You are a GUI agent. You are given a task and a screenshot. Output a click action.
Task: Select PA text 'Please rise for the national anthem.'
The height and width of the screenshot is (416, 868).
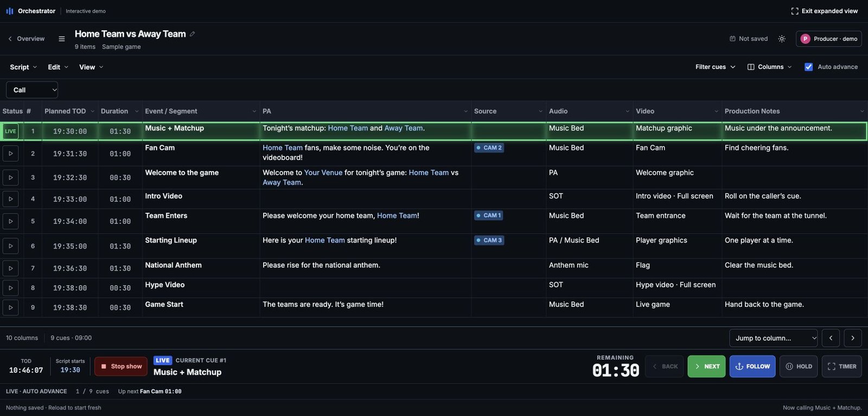pos(321,265)
